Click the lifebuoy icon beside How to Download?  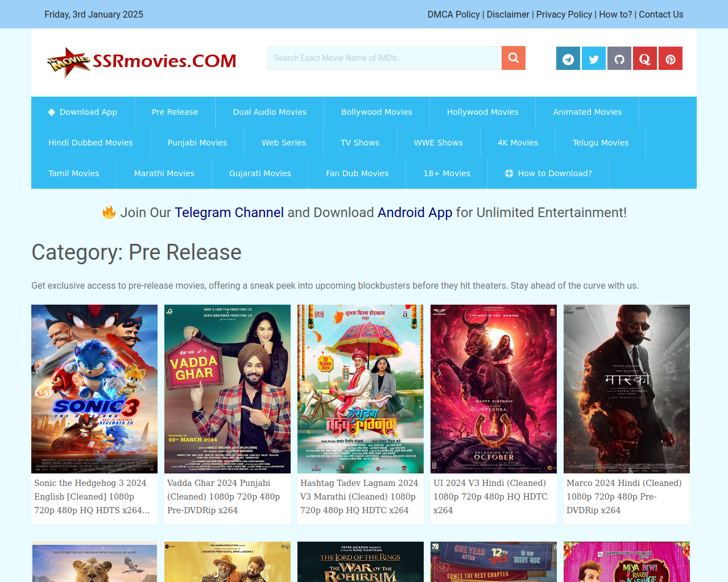point(509,173)
